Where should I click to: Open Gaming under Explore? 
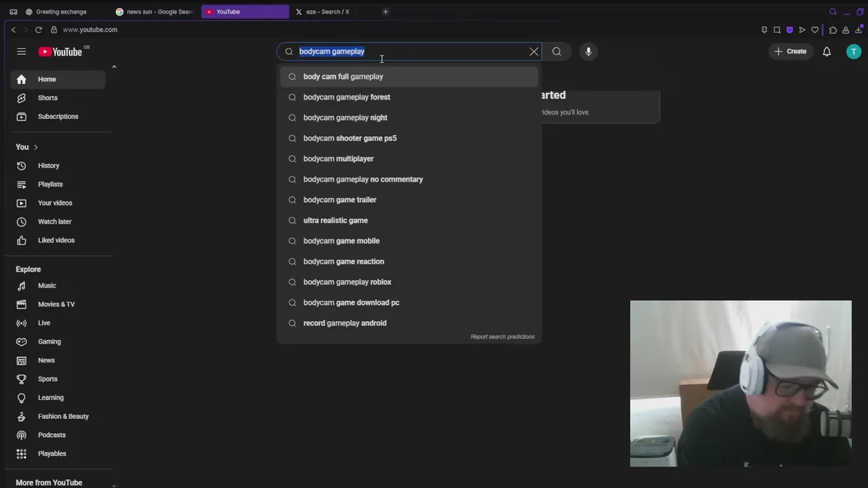58,342
